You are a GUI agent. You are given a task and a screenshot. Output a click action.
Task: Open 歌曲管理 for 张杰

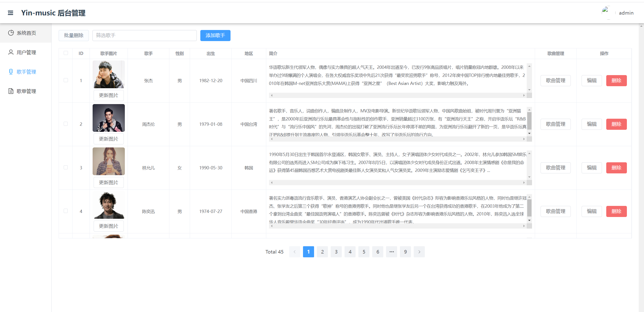[555, 81]
